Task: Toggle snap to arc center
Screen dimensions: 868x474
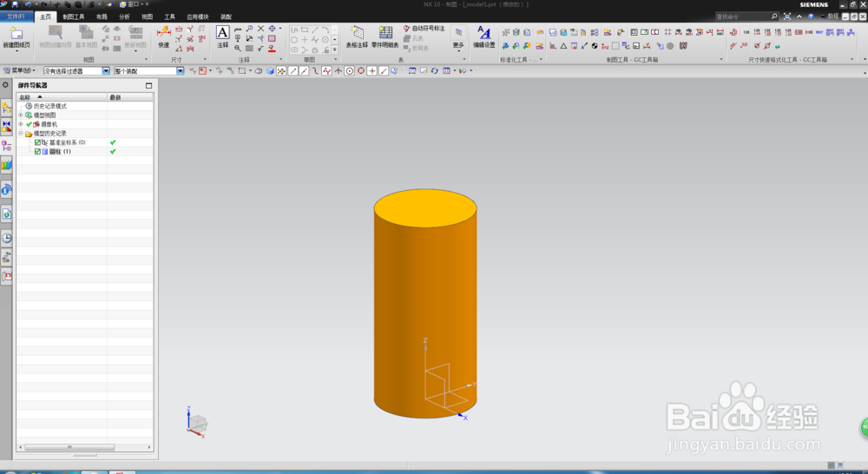Action: tap(349, 71)
